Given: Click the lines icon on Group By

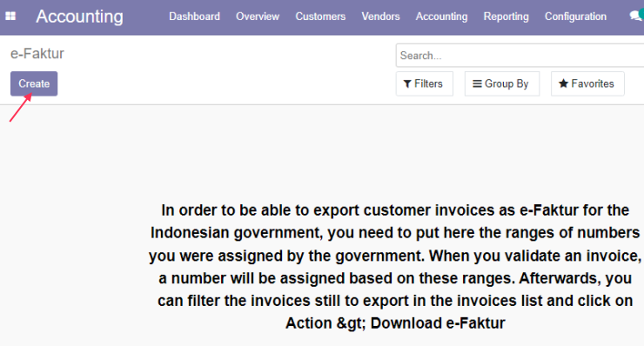Looking at the screenshot, I should coord(477,83).
